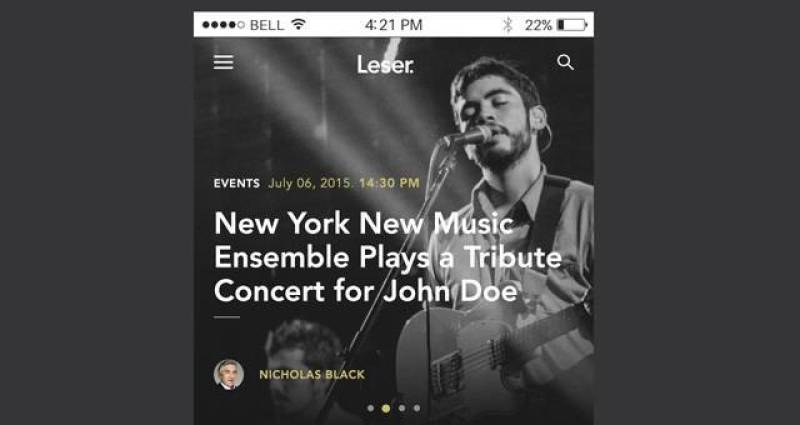Image resolution: width=800 pixels, height=425 pixels.
Task: Open the EVENTS category label
Action: (x=237, y=183)
